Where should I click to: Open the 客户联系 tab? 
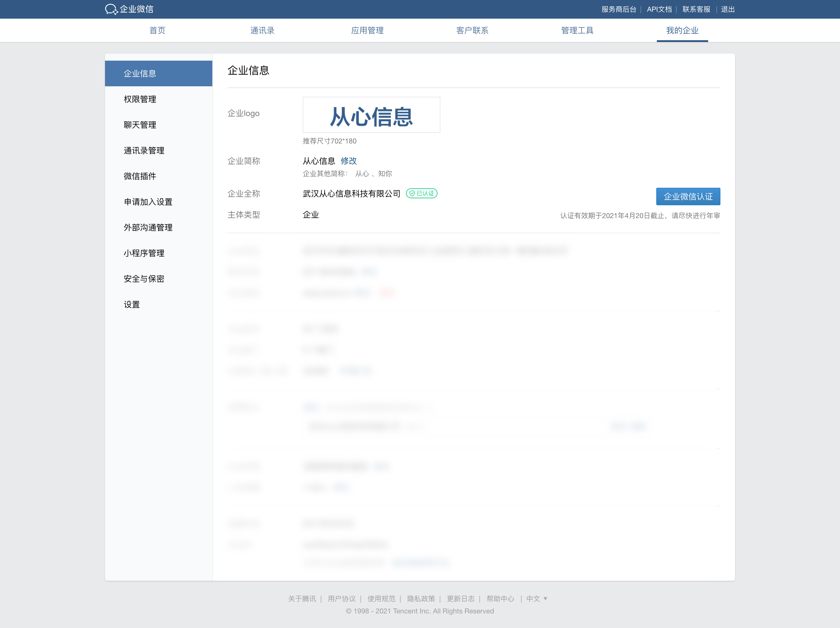473,30
